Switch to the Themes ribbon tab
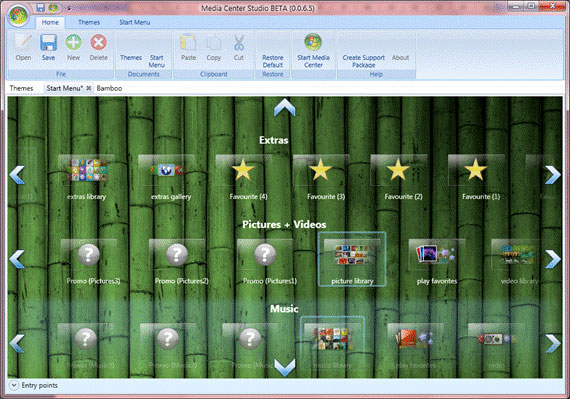Screen dimensions: 570x399 (89, 23)
